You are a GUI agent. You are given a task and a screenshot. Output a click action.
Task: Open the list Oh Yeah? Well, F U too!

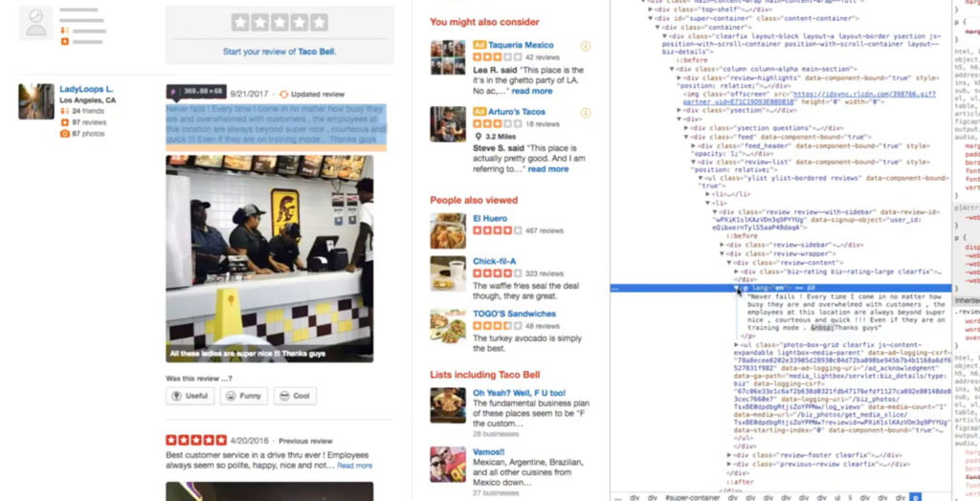(x=519, y=393)
